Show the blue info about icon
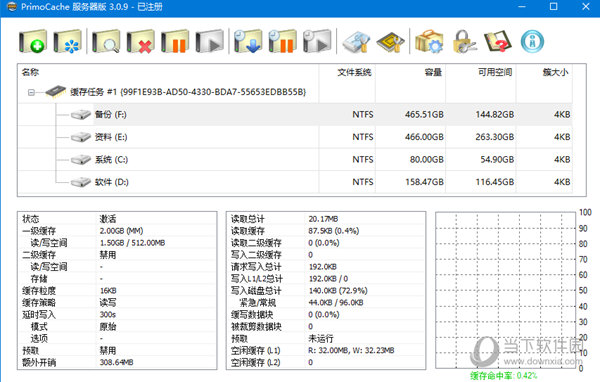The height and width of the screenshot is (382, 600). tap(532, 41)
